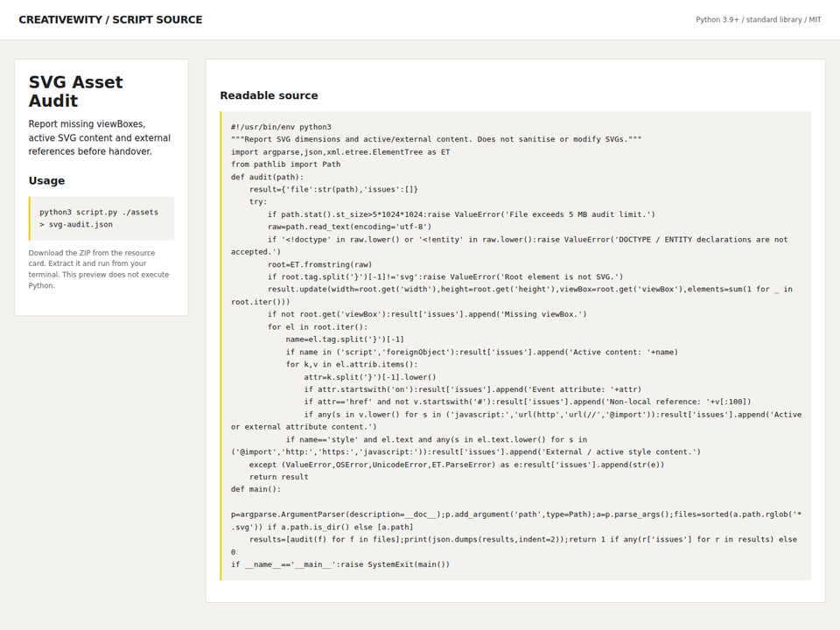Click the 'Python 3.9+ / standard library / MIT' text

758,20
